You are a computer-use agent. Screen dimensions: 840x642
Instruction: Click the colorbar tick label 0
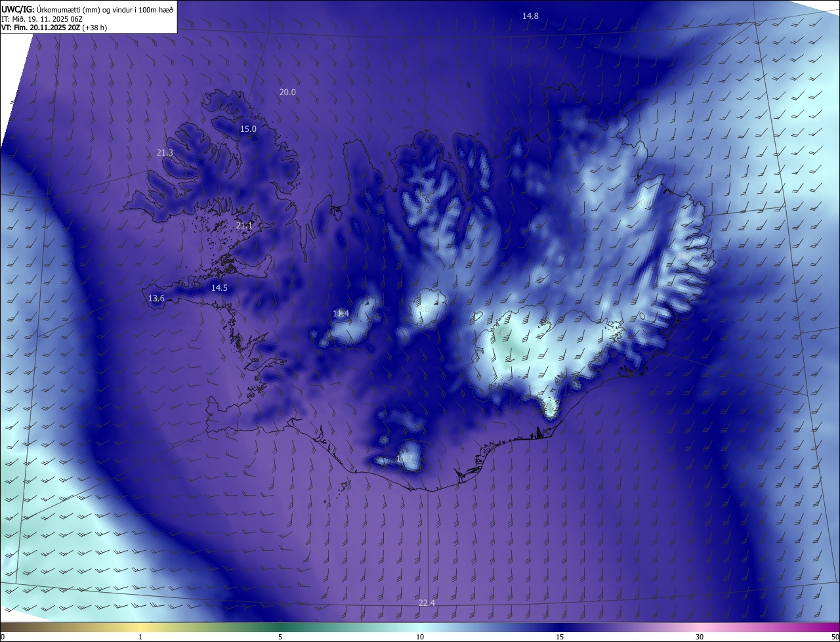pos(3,637)
